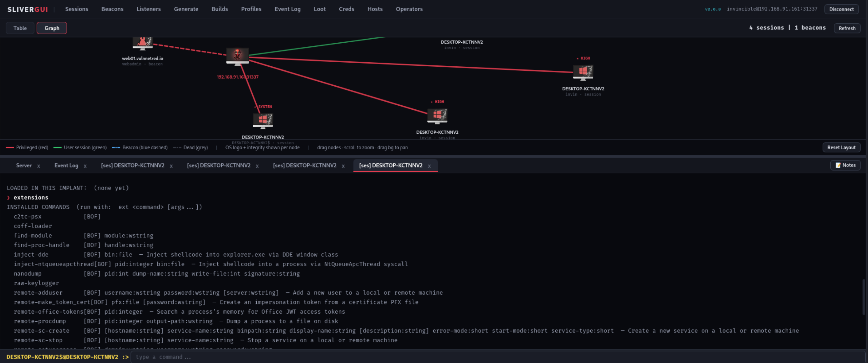Open the Beacons menu

click(112, 9)
